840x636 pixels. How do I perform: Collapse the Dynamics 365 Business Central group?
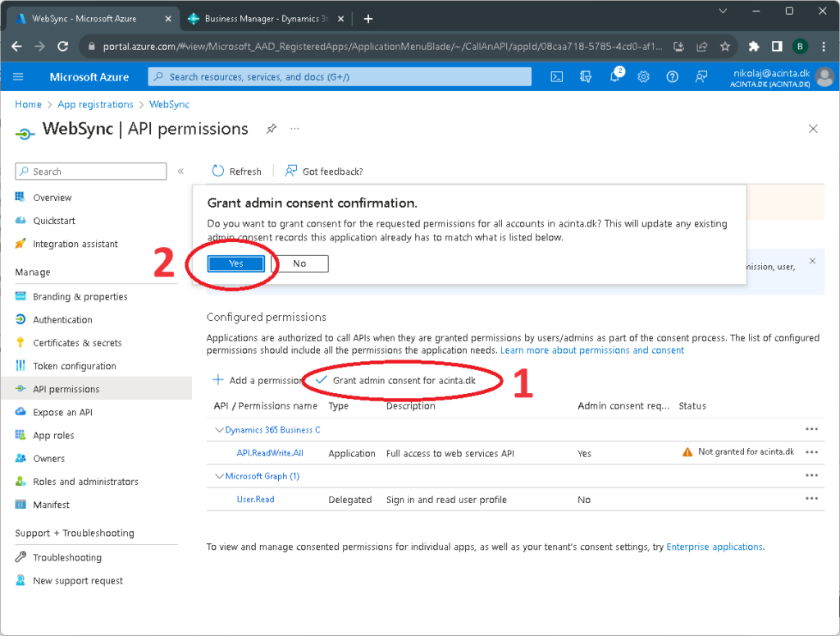219,429
